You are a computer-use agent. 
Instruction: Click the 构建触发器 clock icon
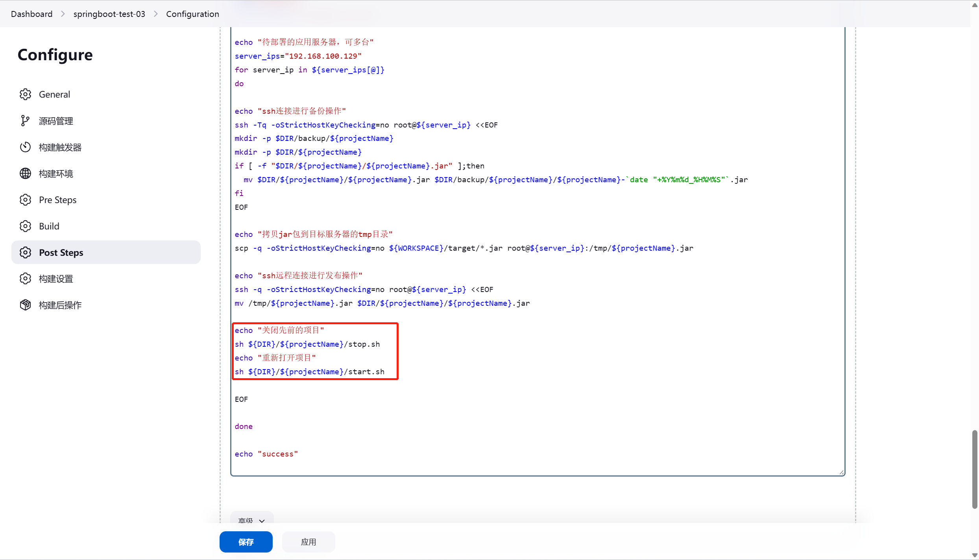tap(25, 147)
